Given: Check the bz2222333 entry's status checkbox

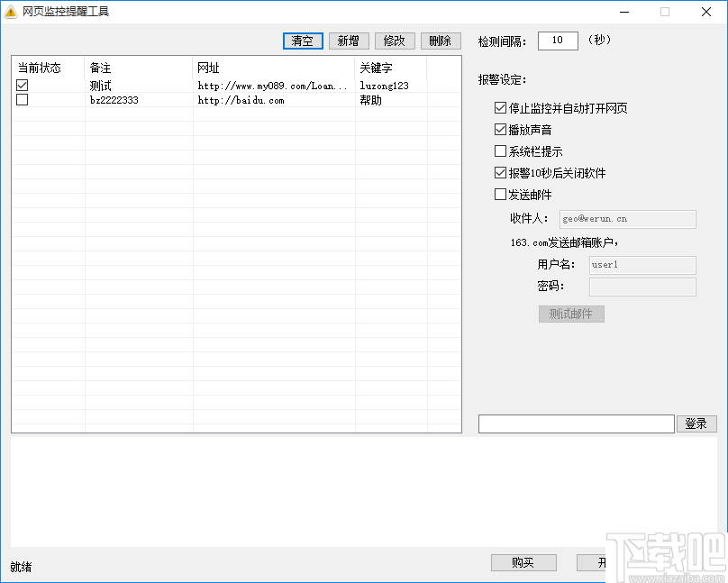Looking at the screenshot, I should (22, 99).
